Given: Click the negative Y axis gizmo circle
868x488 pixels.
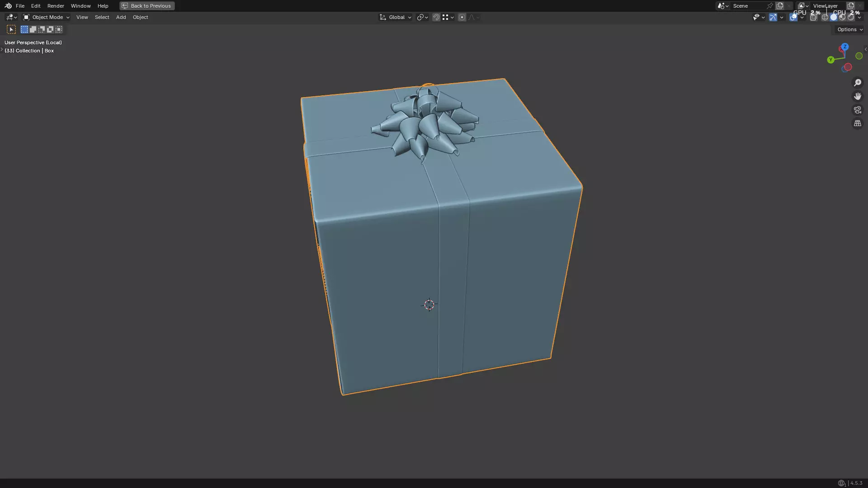Looking at the screenshot, I should 859,56.
